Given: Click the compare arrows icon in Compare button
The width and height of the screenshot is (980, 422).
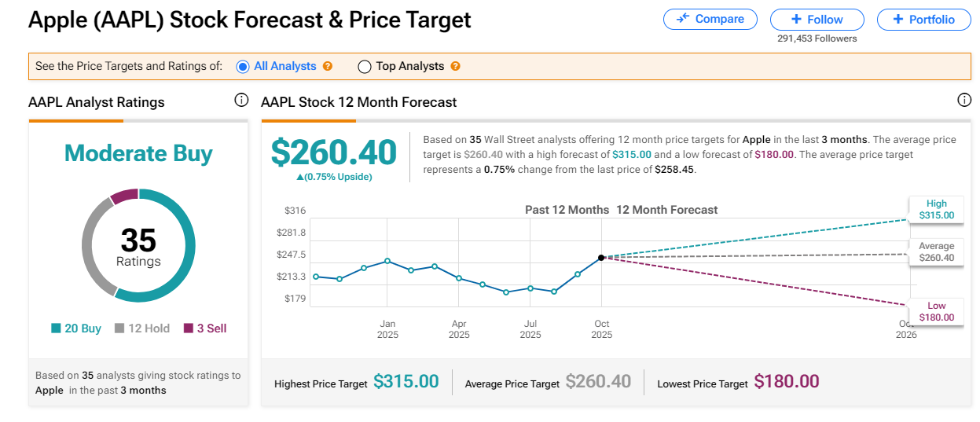Looking at the screenshot, I should tap(683, 19).
